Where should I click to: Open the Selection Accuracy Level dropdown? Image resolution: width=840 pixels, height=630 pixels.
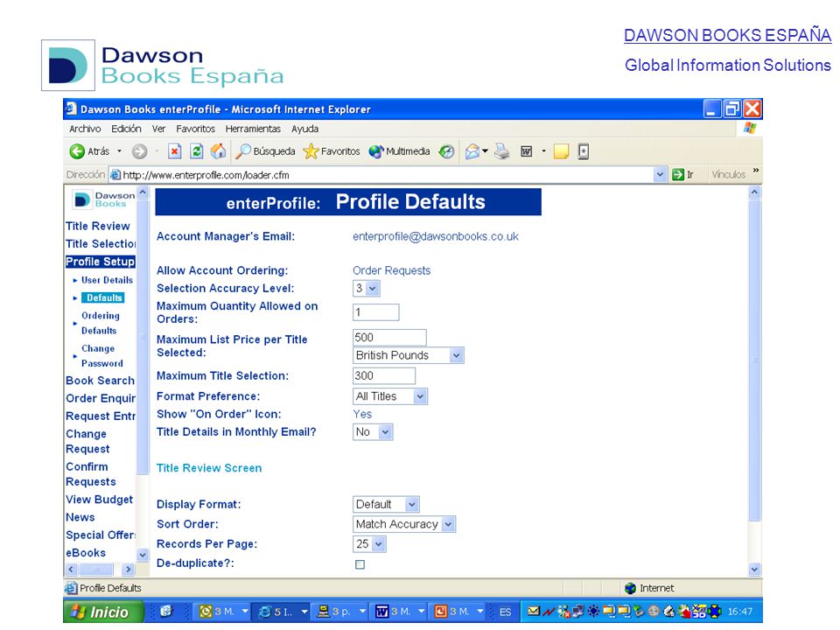(x=367, y=288)
